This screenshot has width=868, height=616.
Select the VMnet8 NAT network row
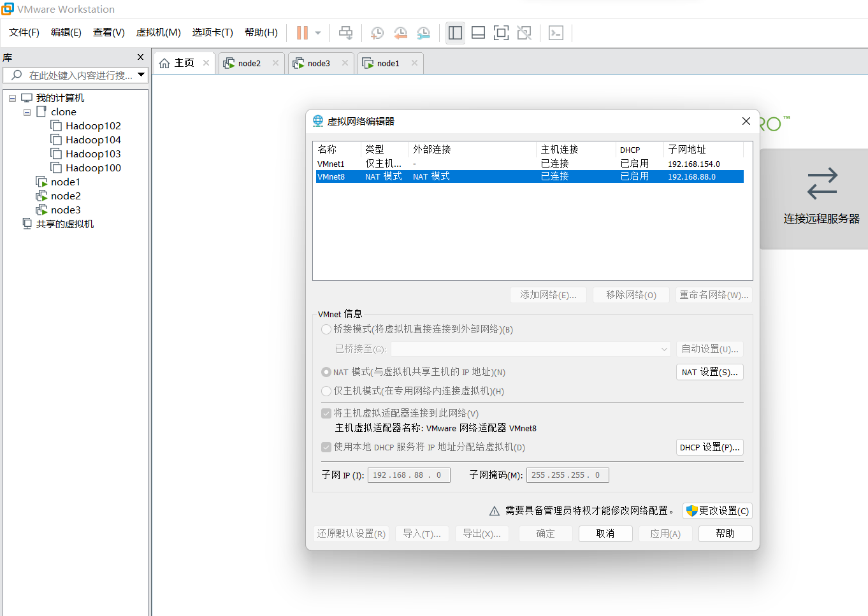pos(530,176)
